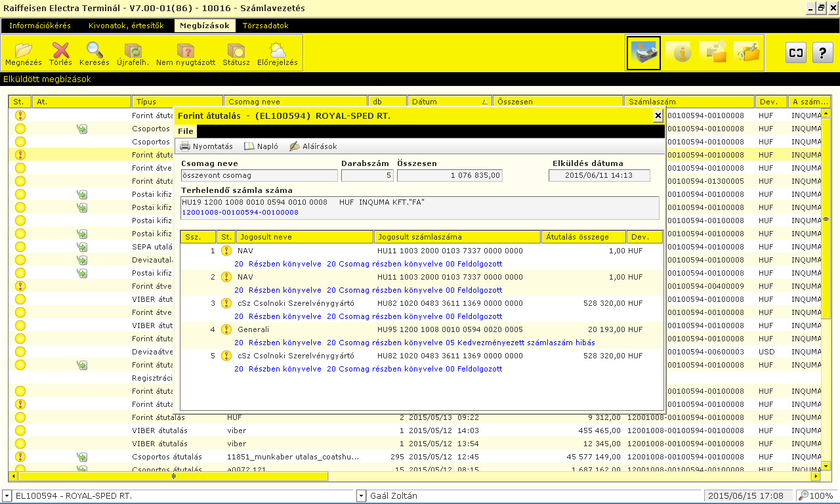
Task: Click the right arrow of horizontal scrollbar
Action: tap(816, 476)
